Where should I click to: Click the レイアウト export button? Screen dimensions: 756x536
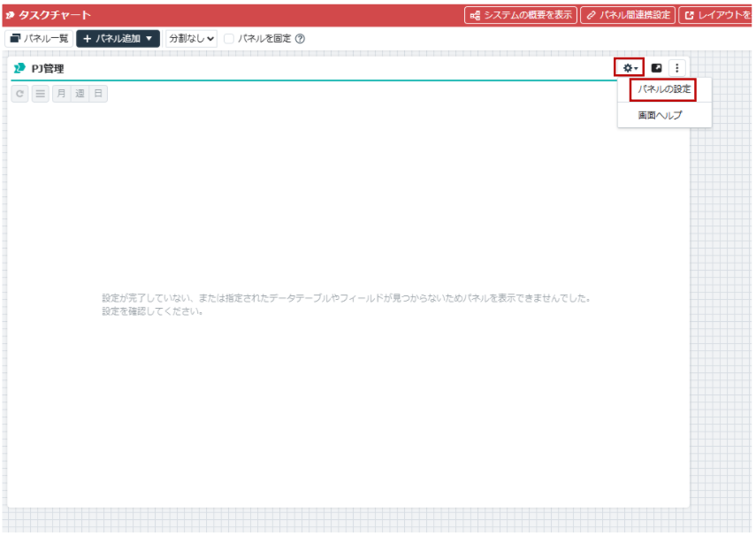pyautogui.click(x=716, y=15)
